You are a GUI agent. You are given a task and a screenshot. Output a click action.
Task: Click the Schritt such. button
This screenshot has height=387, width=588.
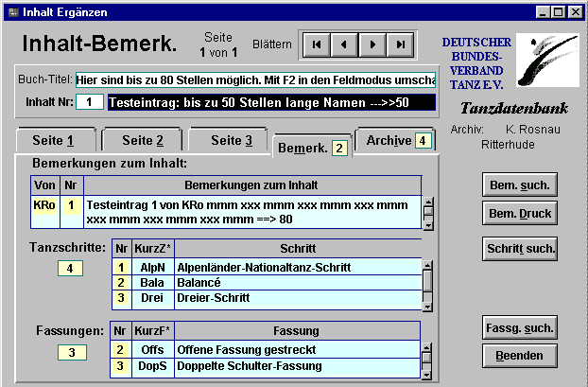pyautogui.click(x=520, y=249)
